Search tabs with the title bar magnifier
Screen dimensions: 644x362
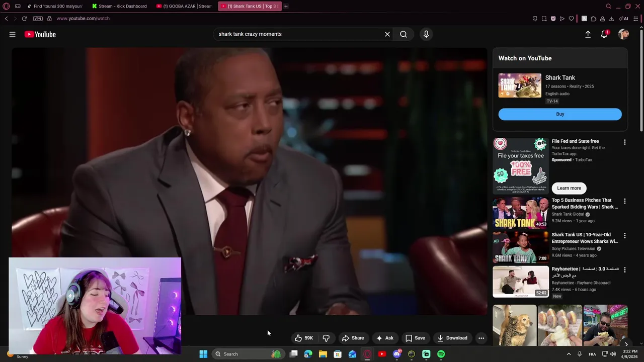tap(608, 6)
